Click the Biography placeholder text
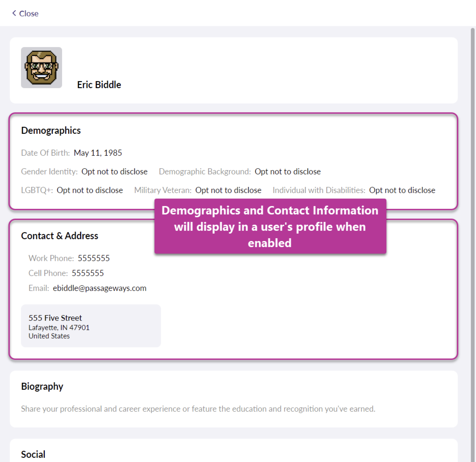The image size is (476, 462). coord(198,409)
